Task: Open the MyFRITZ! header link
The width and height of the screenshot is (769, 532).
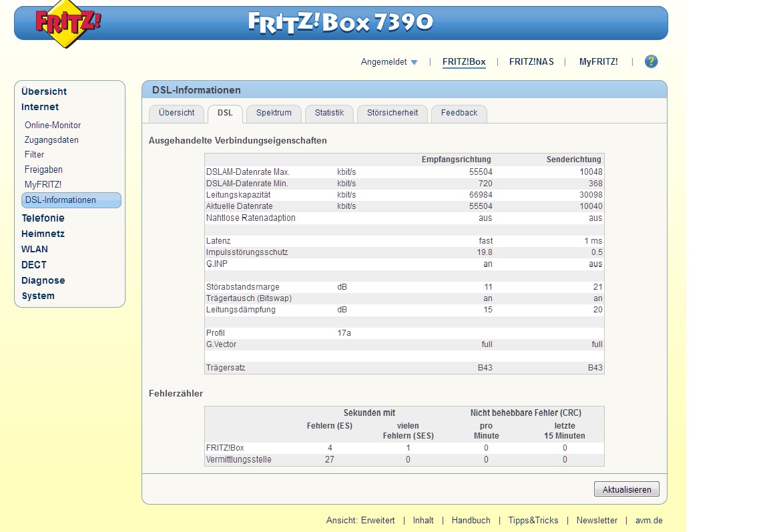Action: click(x=598, y=62)
